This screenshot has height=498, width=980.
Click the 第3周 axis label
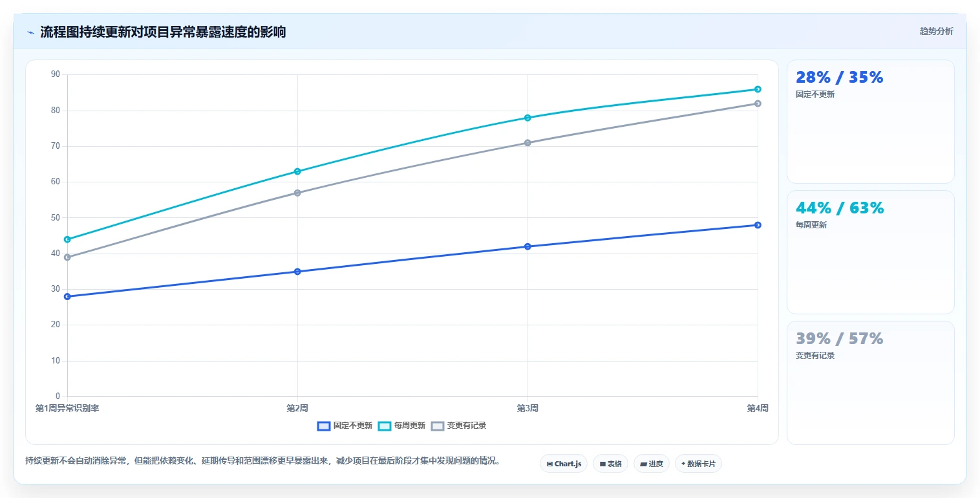527,408
